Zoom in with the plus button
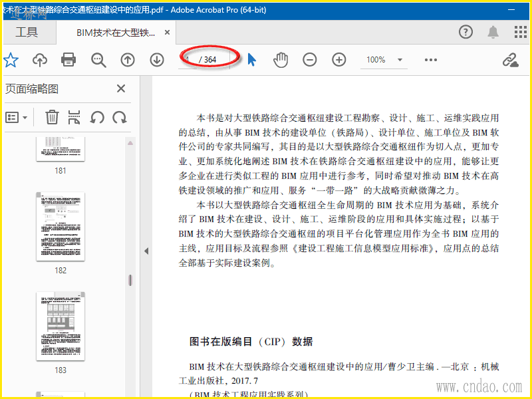Screen dimensions: 532x399 pos(338,60)
